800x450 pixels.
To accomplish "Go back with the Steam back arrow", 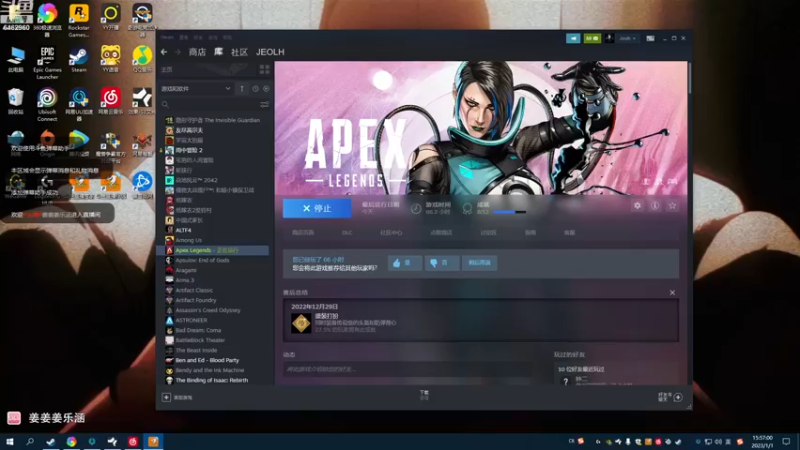I will [x=164, y=52].
